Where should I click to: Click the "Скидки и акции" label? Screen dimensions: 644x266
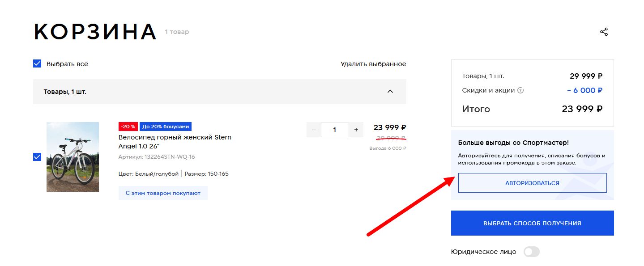(488, 90)
